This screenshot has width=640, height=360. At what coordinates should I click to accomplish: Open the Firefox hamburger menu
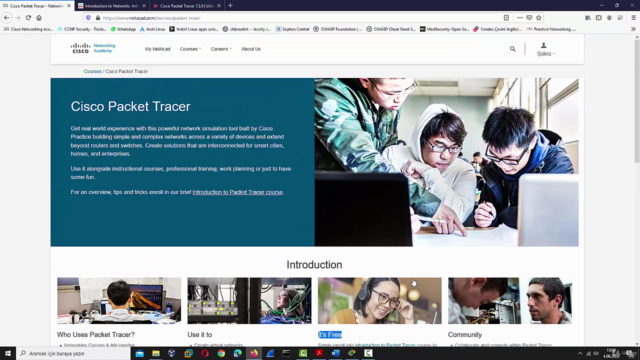click(x=633, y=18)
